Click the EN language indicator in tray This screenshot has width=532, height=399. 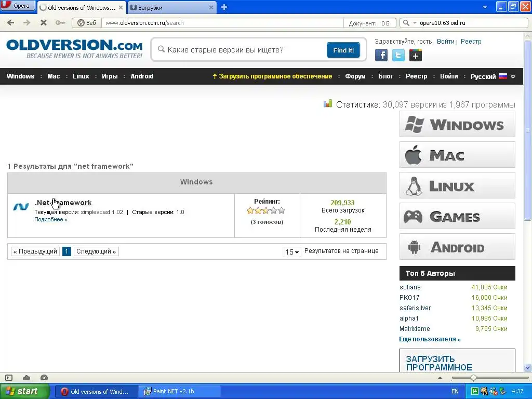455,391
